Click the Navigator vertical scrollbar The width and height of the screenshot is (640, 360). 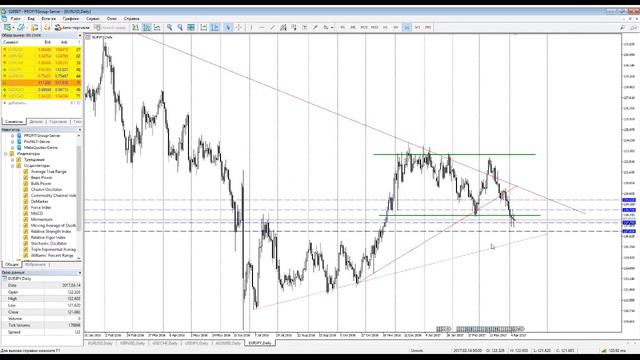pyautogui.click(x=79, y=188)
